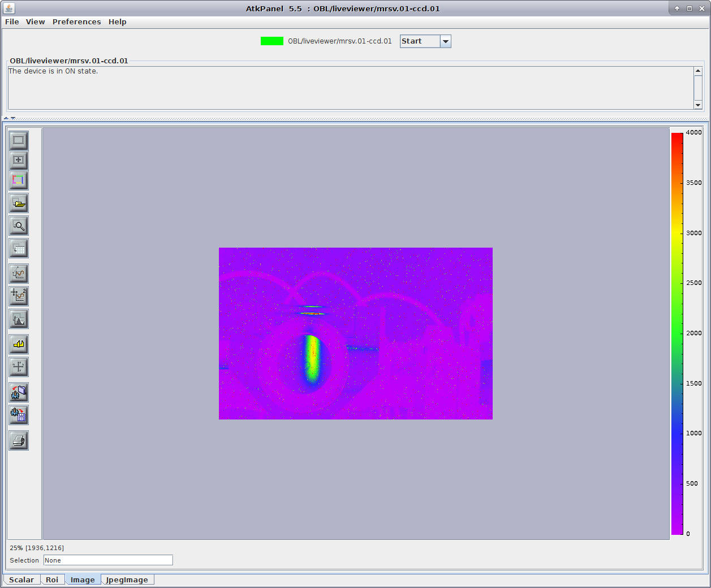Image resolution: width=711 pixels, height=588 pixels.
Task: Switch to the JpegImage tab
Action: [127, 580]
